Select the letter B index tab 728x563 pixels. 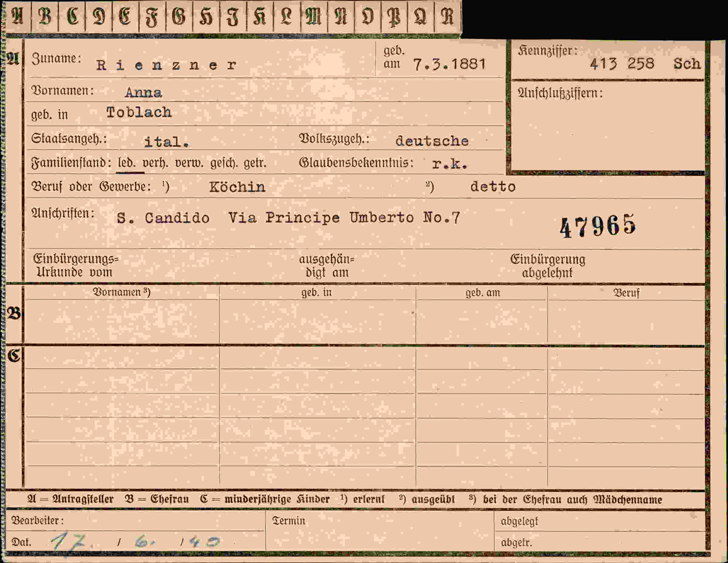(45, 17)
